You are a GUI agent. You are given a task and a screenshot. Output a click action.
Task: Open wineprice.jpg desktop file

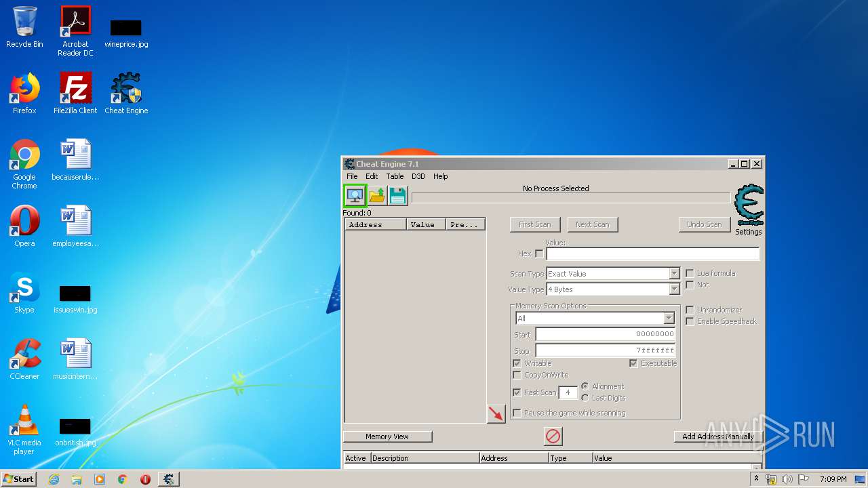[x=126, y=33]
